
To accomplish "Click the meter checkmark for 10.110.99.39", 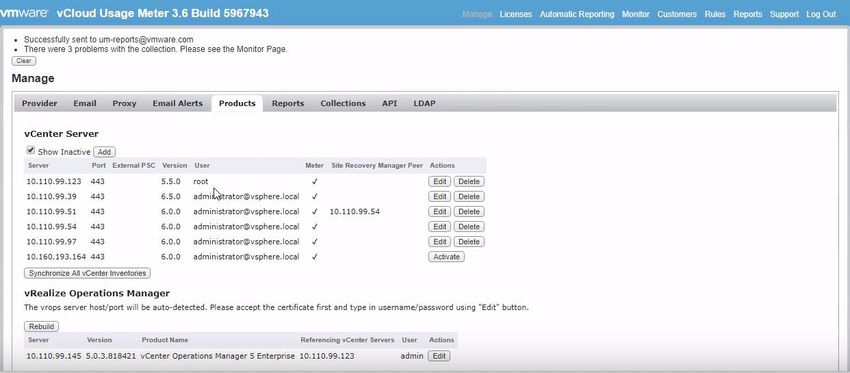I will click(314, 196).
